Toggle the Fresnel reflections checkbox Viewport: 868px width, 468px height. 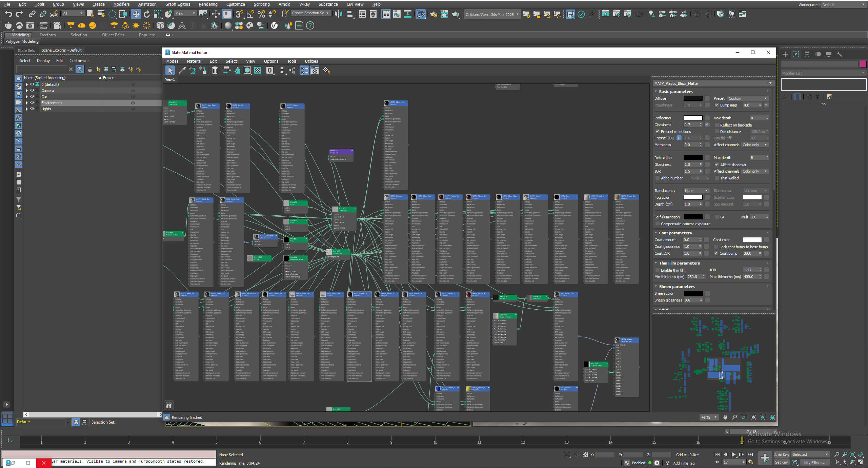[x=658, y=132]
